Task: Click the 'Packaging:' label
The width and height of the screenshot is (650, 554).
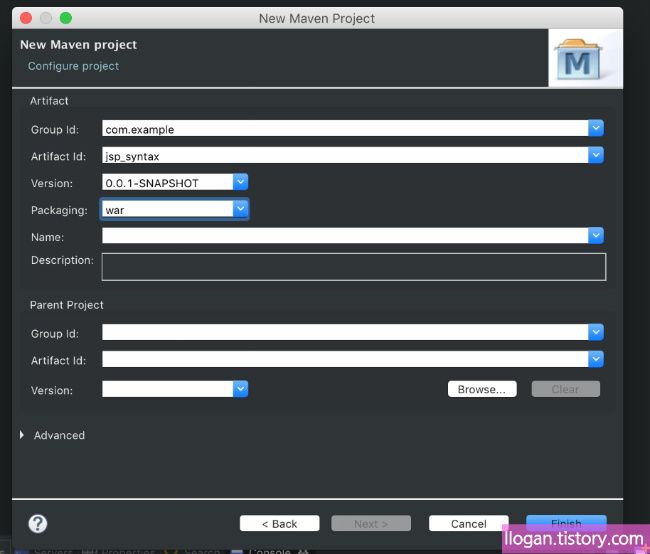Action: point(59,210)
